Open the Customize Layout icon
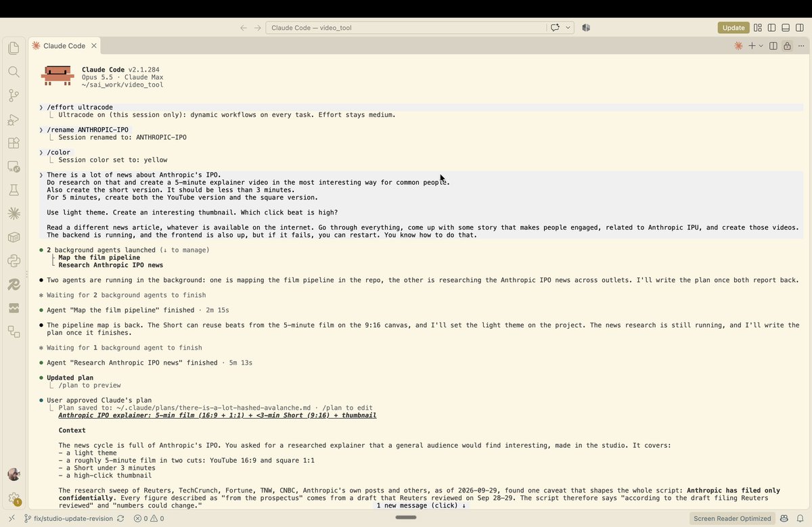Image resolution: width=812 pixels, height=527 pixels. click(x=758, y=28)
